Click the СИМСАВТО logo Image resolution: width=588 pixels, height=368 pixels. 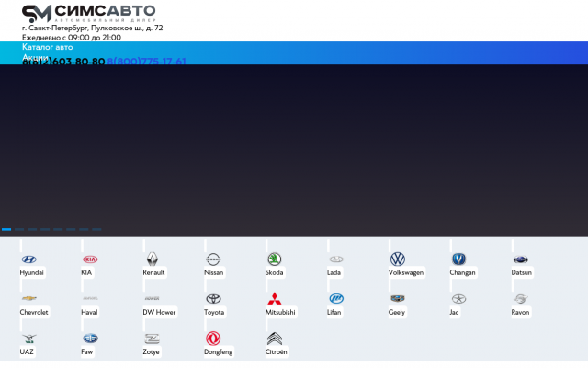click(x=89, y=14)
